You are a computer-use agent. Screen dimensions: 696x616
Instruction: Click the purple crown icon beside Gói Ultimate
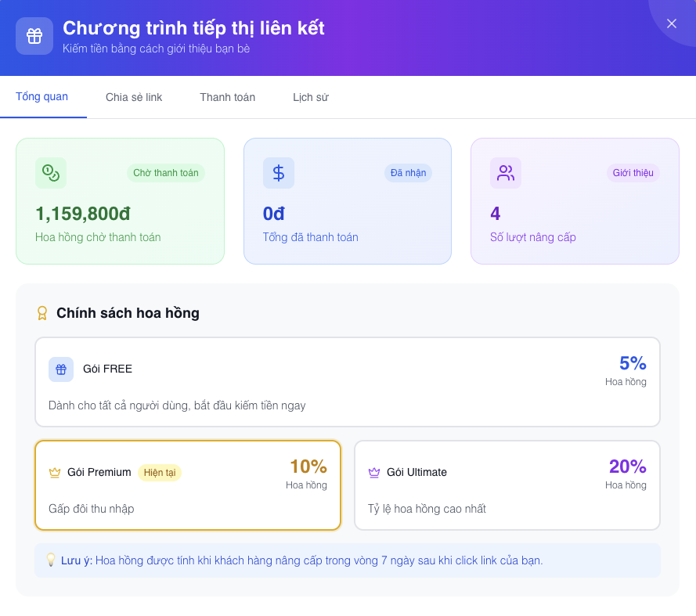[374, 473]
